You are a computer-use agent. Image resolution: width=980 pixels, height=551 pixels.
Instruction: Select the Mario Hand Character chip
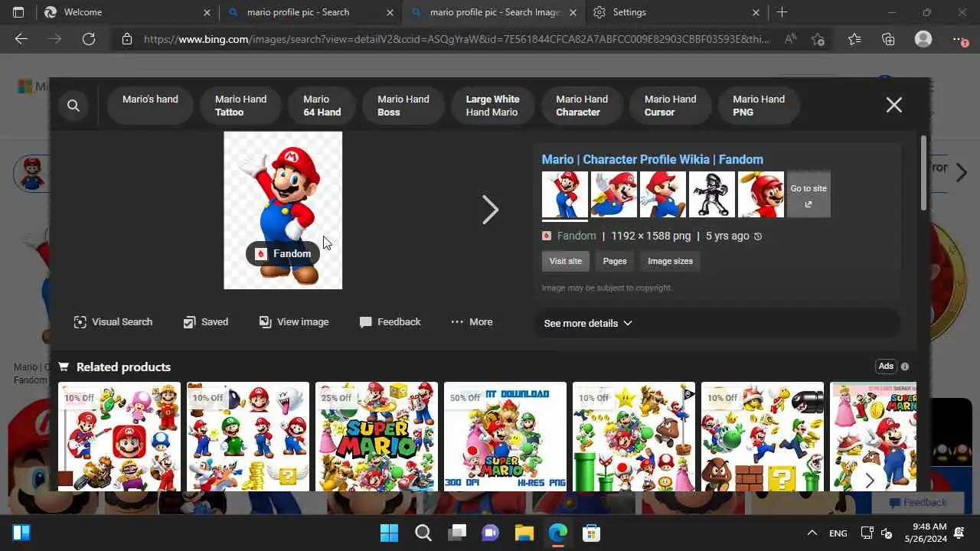click(x=582, y=106)
